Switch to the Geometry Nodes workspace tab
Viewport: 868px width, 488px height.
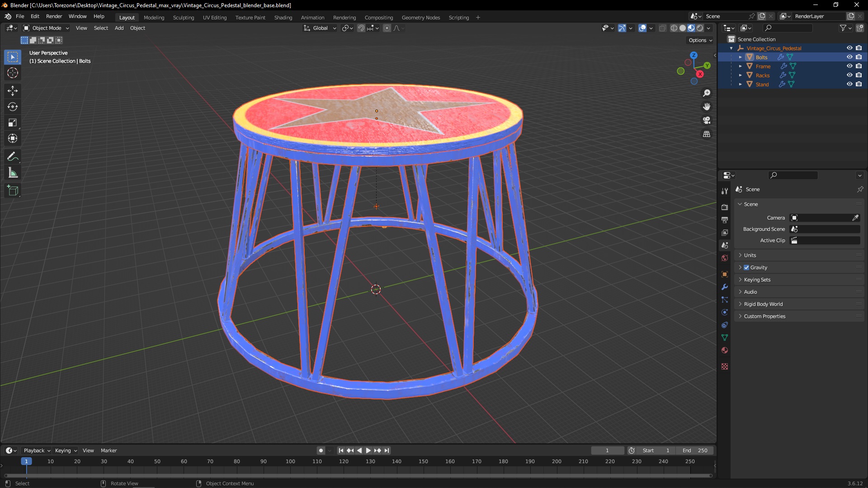pyautogui.click(x=420, y=18)
